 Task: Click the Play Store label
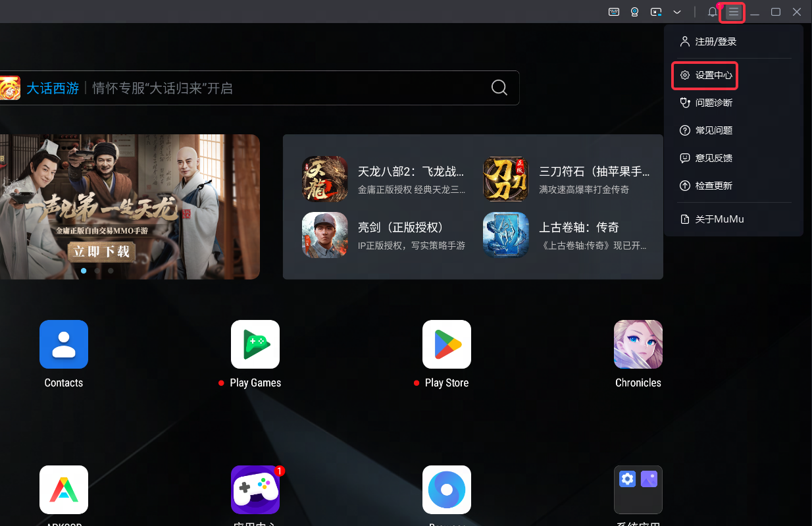[447, 382]
